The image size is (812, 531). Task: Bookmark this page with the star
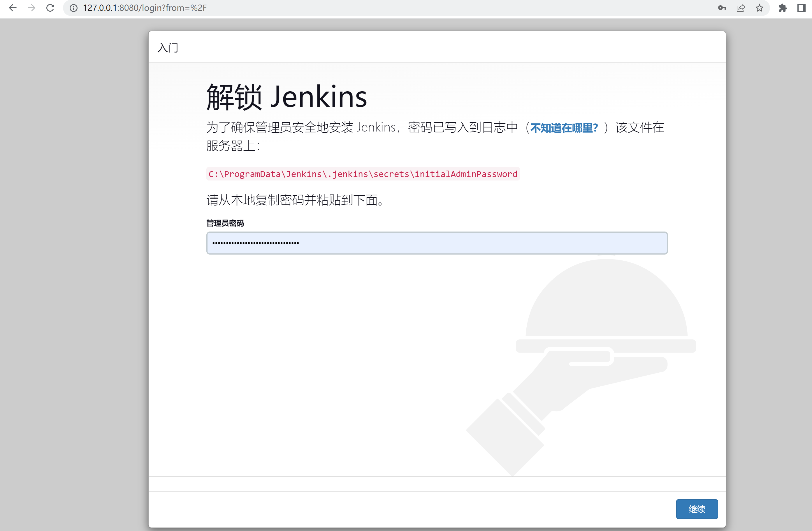[x=759, y=8]
